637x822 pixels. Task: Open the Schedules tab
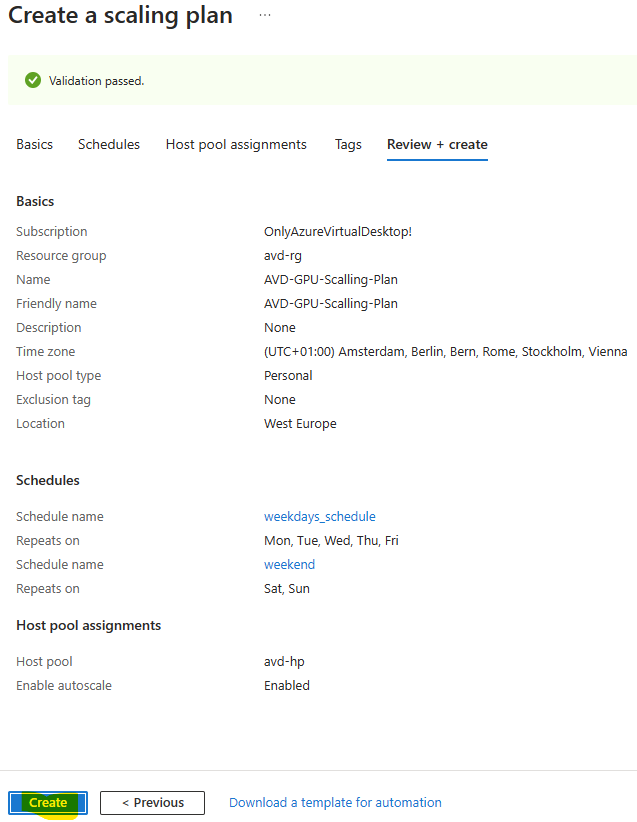click(109, 144)
